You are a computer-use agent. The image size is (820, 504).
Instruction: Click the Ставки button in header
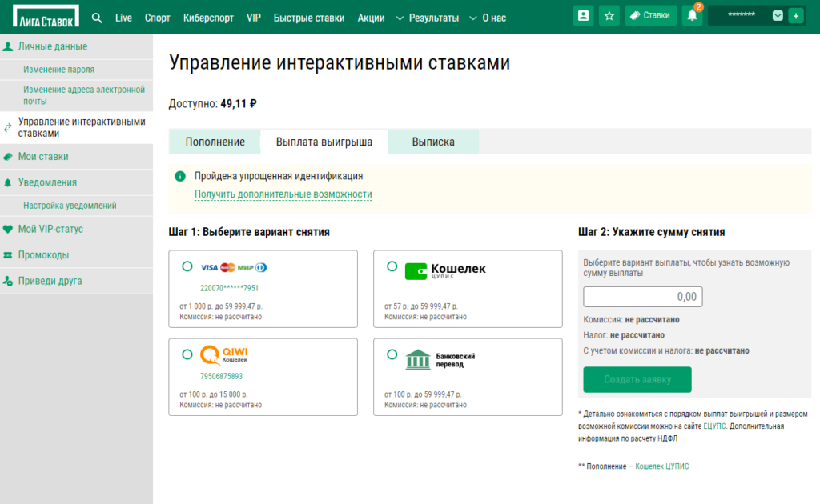click(x=650, y=16)
